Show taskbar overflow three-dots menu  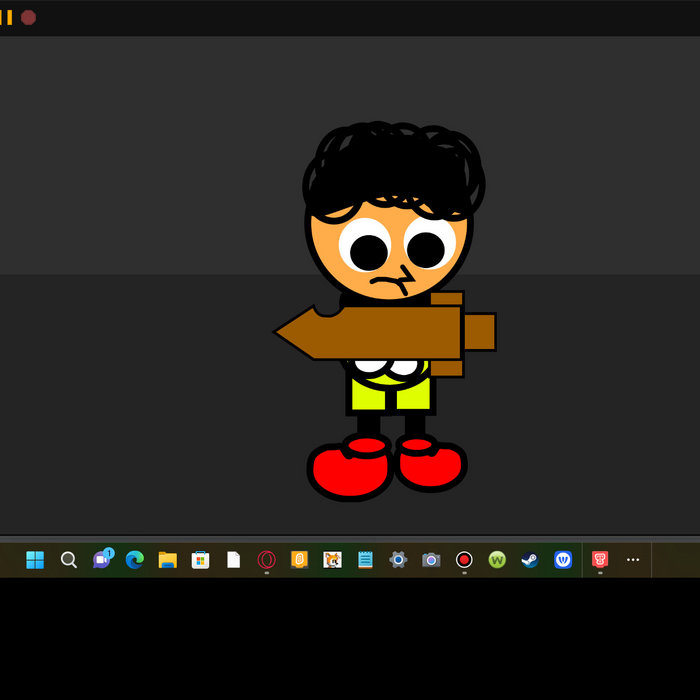(633, 560)
